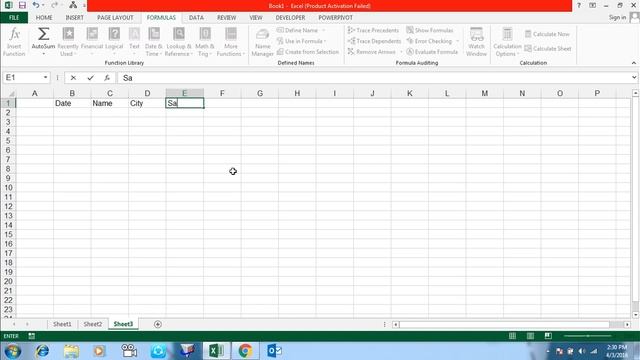Open Excel Help question mark
Viewport: 640px width, 360px height.
click(578, 5)
